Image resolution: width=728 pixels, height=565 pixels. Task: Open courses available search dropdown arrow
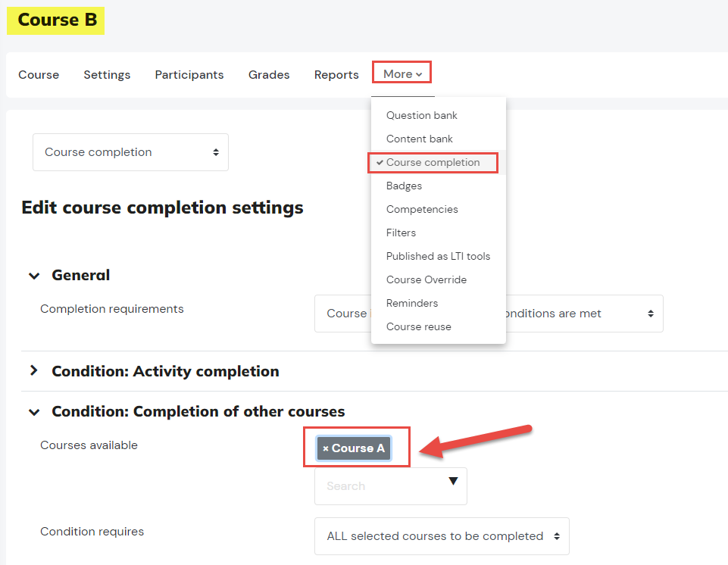[x=453, y=481]
